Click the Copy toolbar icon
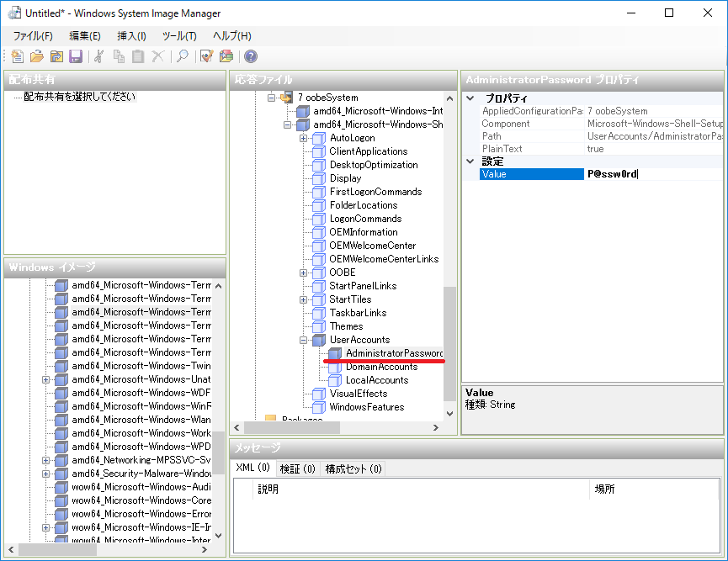 coord(119,56)
